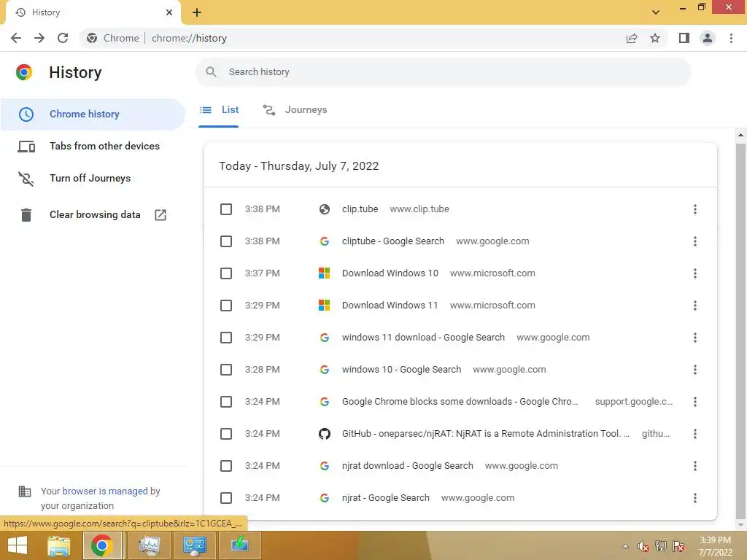Select Chrome history in sidebar

pyautogui.click(x=93, y=114)
